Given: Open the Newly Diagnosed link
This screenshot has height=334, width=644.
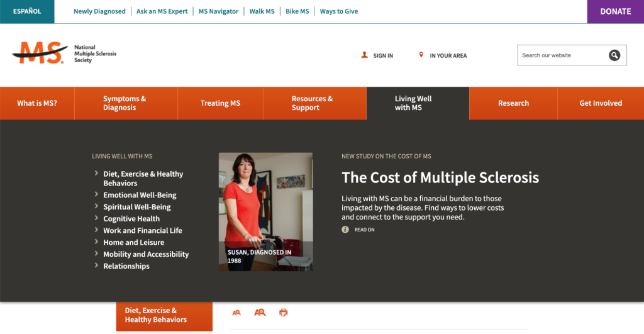Looking at the screenshot, I should pos(99,11).
